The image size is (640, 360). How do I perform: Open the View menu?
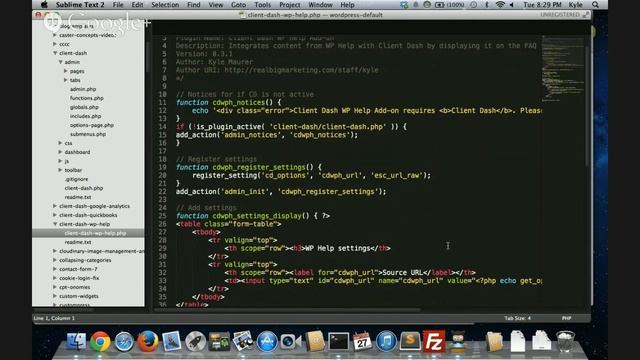tap(216, 5)
